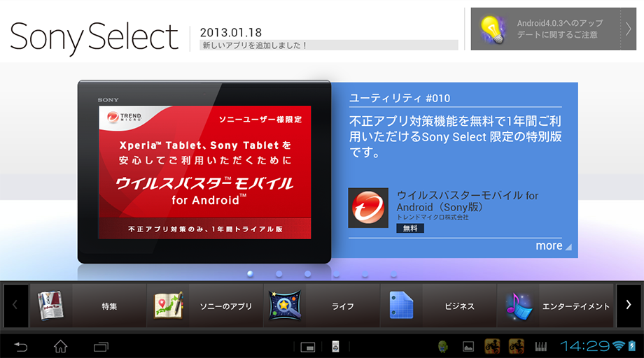Tap the 新しいアプリを追加しました news bar
This screenshot has height=358, width=644.
pyautogui.click(x=328, y=45)
